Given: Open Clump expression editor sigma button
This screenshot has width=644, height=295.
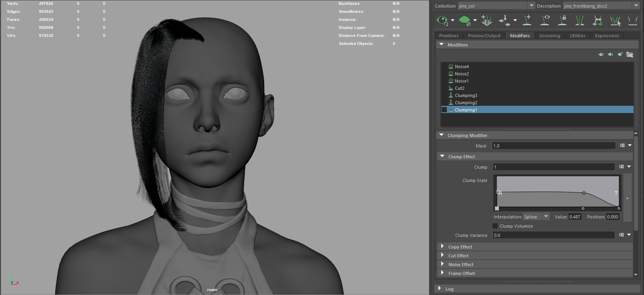Looking at the screenshot, I should pos(622,167).
